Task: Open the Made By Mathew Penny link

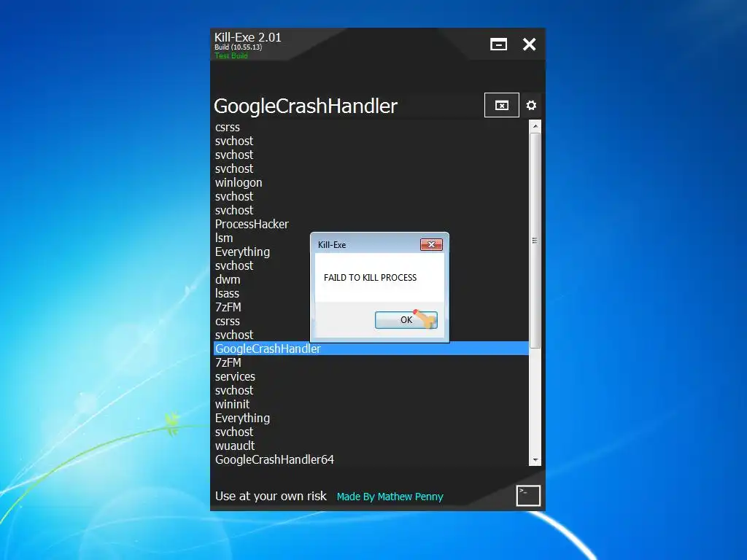Action: coord(390,497)
